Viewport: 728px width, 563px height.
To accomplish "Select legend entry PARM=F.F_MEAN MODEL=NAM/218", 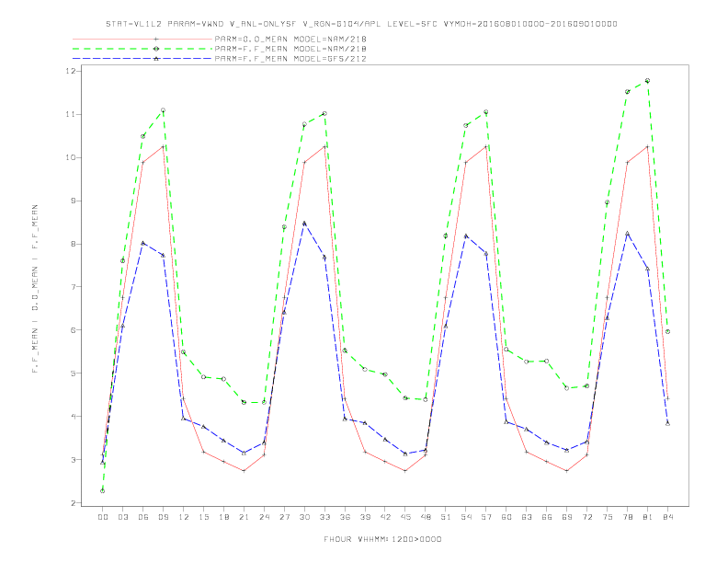I will 290,49.
